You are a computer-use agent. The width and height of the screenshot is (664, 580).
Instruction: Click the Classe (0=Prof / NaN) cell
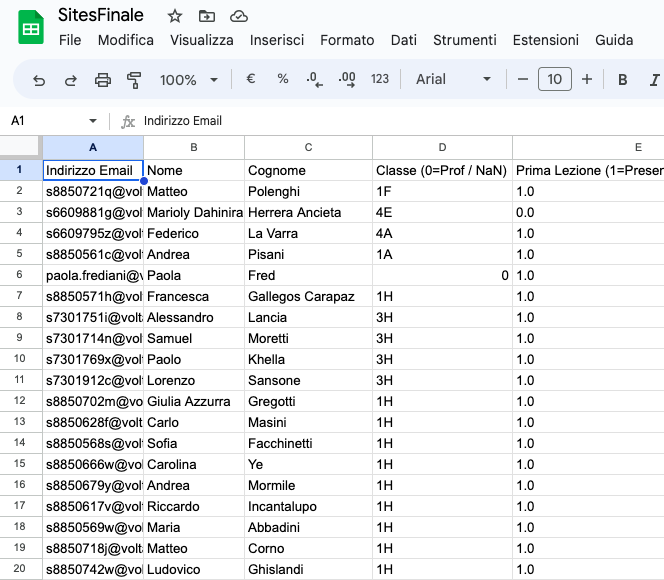(x=443, y=170)
